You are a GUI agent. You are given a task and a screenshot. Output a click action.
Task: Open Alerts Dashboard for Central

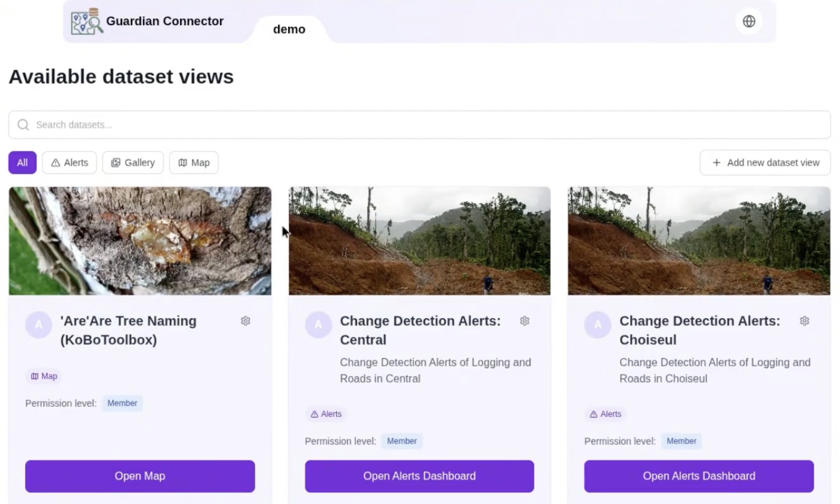(x=419, y=476)
